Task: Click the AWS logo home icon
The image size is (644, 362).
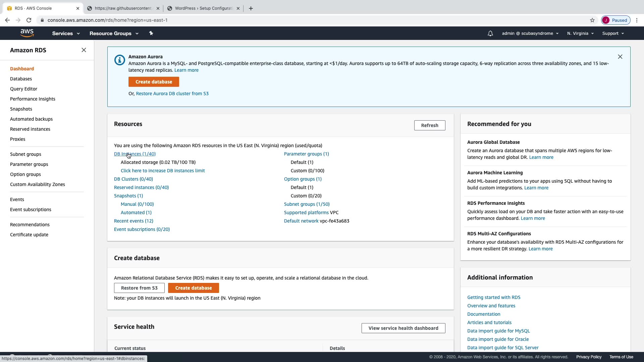Action: (27, 33)
